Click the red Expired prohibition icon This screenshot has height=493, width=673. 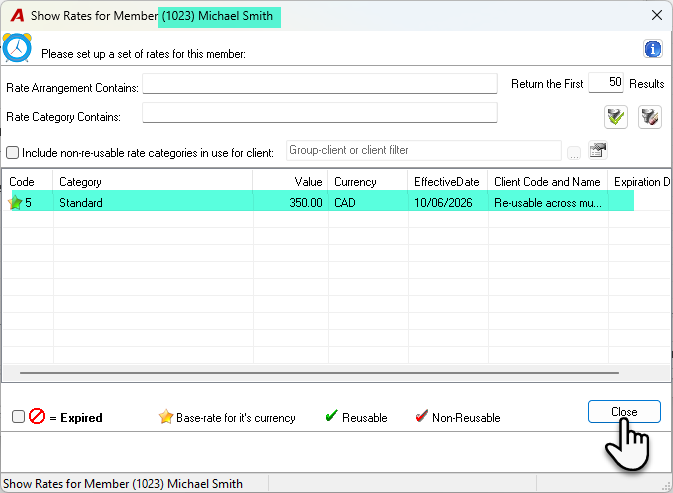point(37,416)
